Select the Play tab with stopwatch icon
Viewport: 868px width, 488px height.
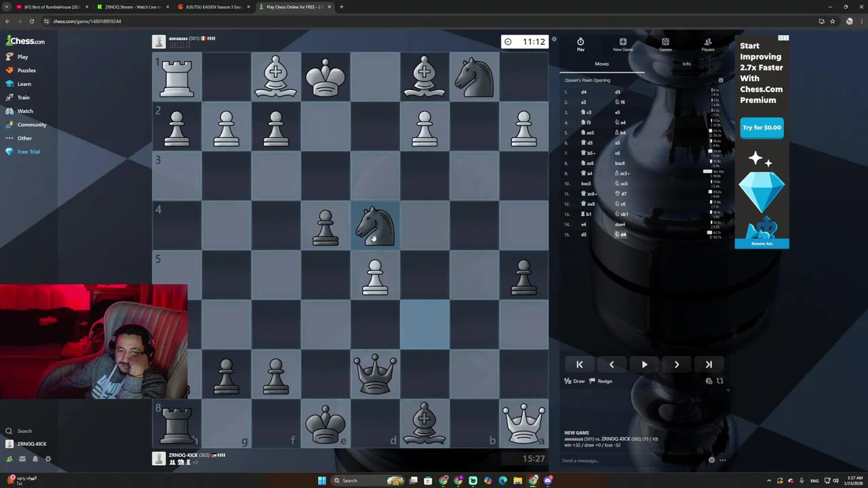click(580, 45)
